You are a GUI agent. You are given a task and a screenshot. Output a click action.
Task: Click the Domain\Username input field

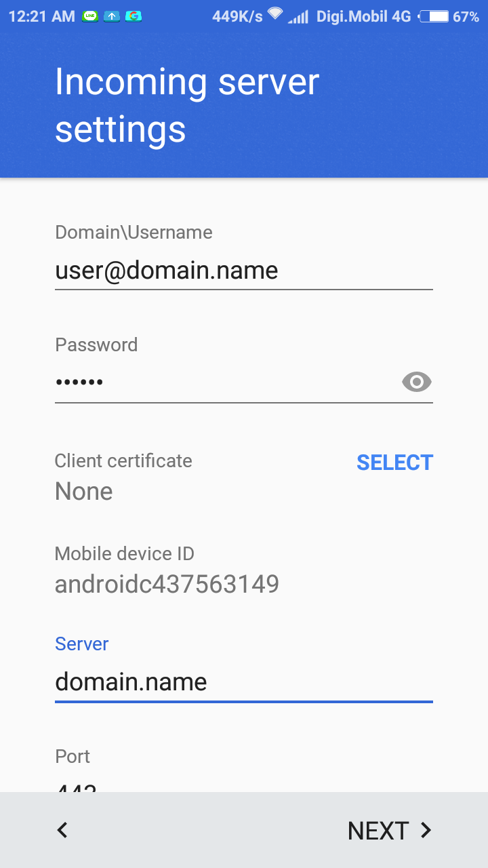coord(243,271)
